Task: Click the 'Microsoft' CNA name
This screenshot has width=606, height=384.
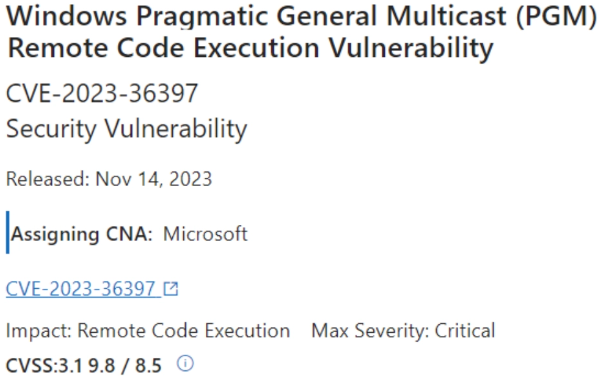Action: pos(205,234)
